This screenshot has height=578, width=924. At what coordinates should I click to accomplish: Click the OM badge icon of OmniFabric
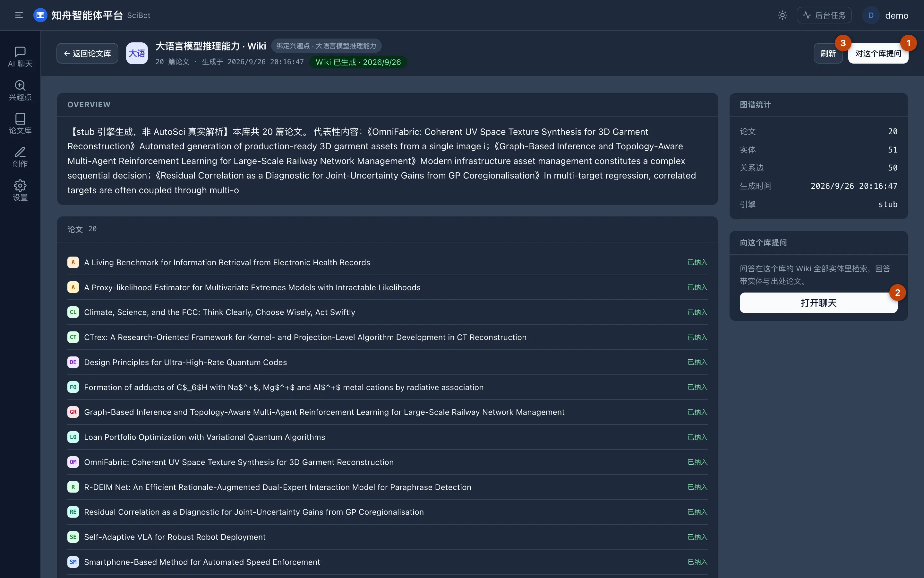pos(73,462)
